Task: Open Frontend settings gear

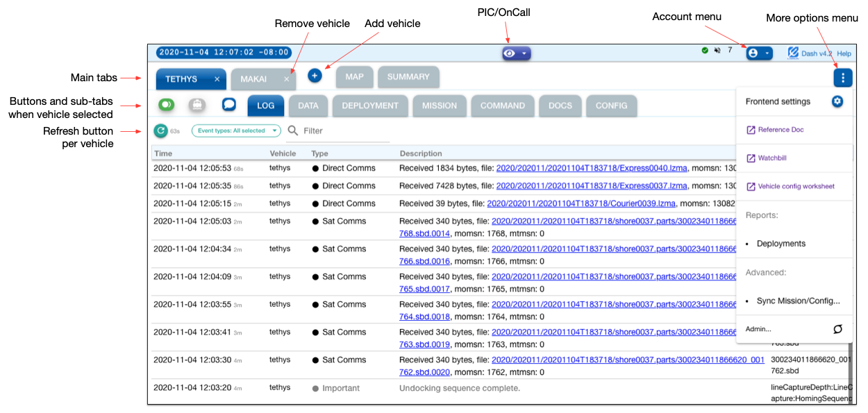Action: (837, 101)
